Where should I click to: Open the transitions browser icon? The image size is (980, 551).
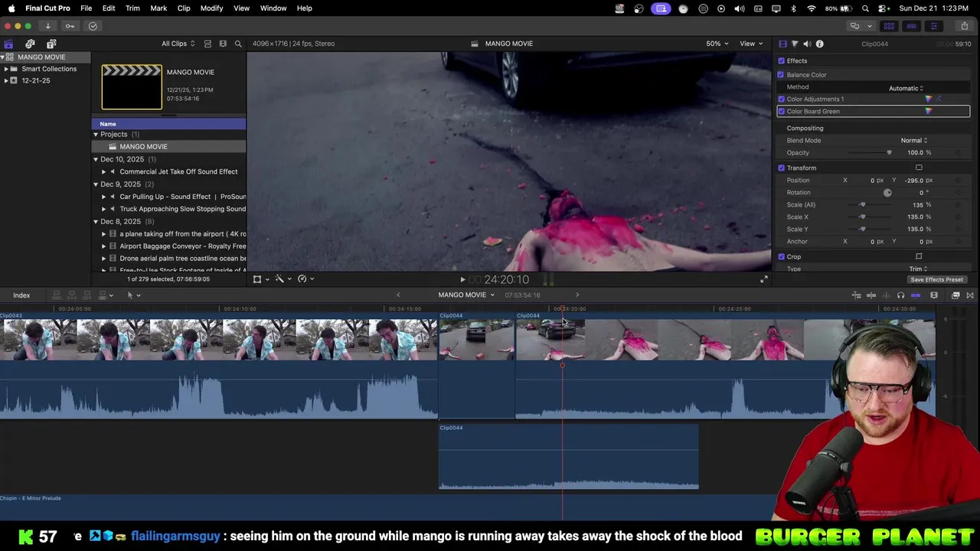pyautogui.click(x=970, y=295)
